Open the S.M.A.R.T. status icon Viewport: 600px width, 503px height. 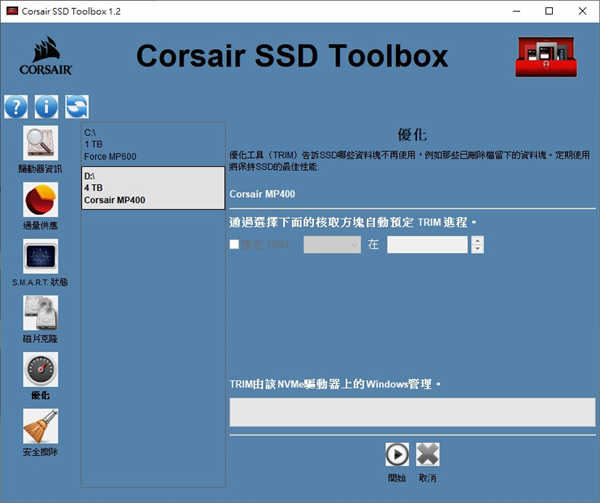click(41, 256)
